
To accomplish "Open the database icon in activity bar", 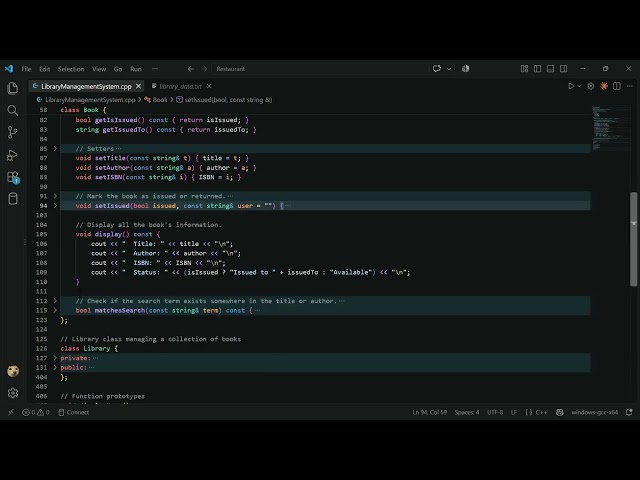I will tap(13, 199).
